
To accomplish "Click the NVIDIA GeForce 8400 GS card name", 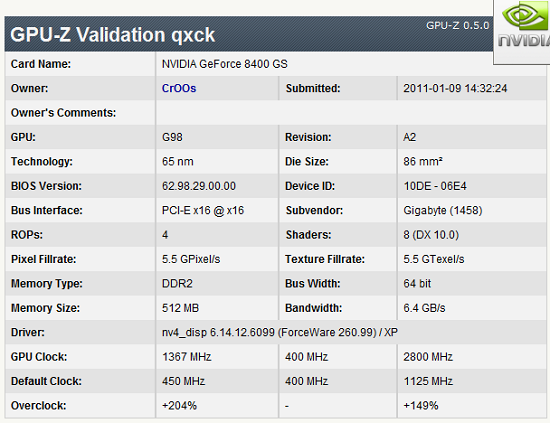I will [x=224, y=64].
